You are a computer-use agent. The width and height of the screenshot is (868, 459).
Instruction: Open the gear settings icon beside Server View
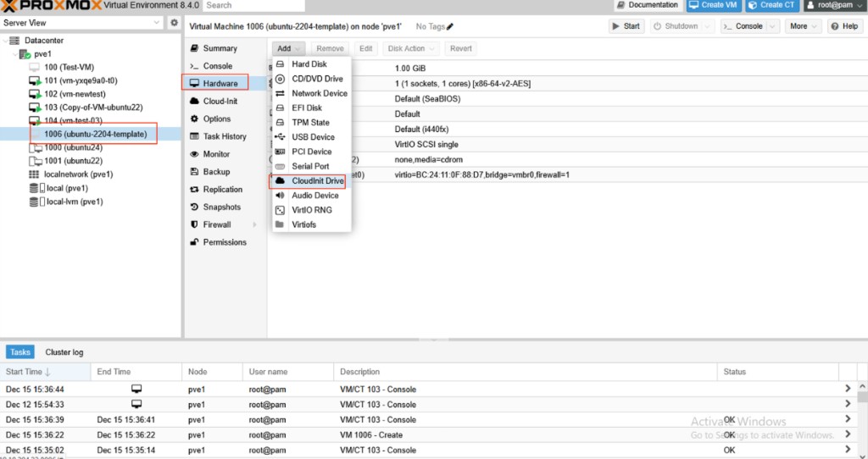coord(174,23)
